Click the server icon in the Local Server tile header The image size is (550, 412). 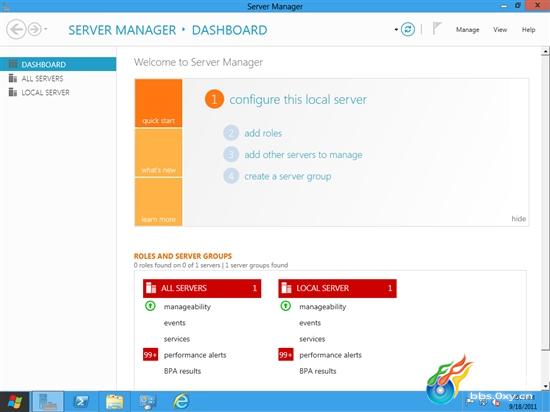click(286, 288)
